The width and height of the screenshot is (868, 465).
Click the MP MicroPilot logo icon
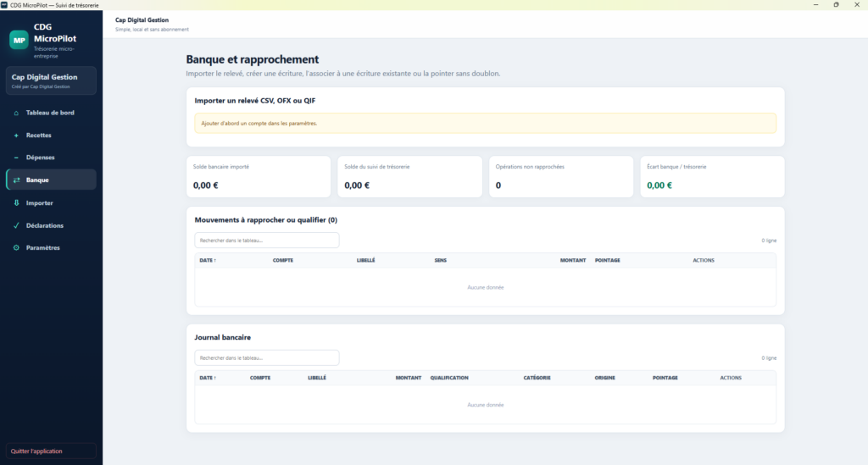click(x=19, y=40)
